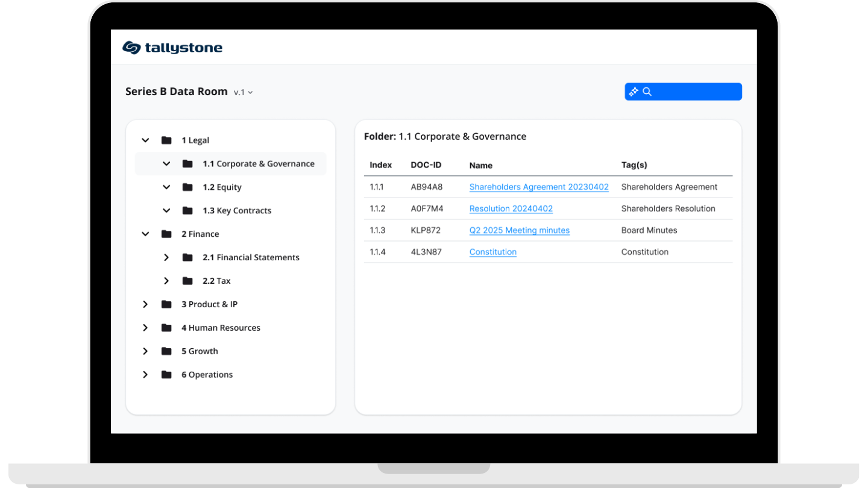Click the folder icon for 1 Legal

tap(166, 140)
